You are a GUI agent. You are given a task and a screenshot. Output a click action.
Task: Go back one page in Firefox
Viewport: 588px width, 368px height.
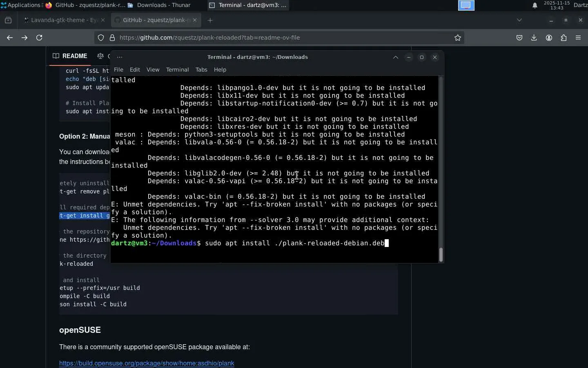[x=10, y=38]
